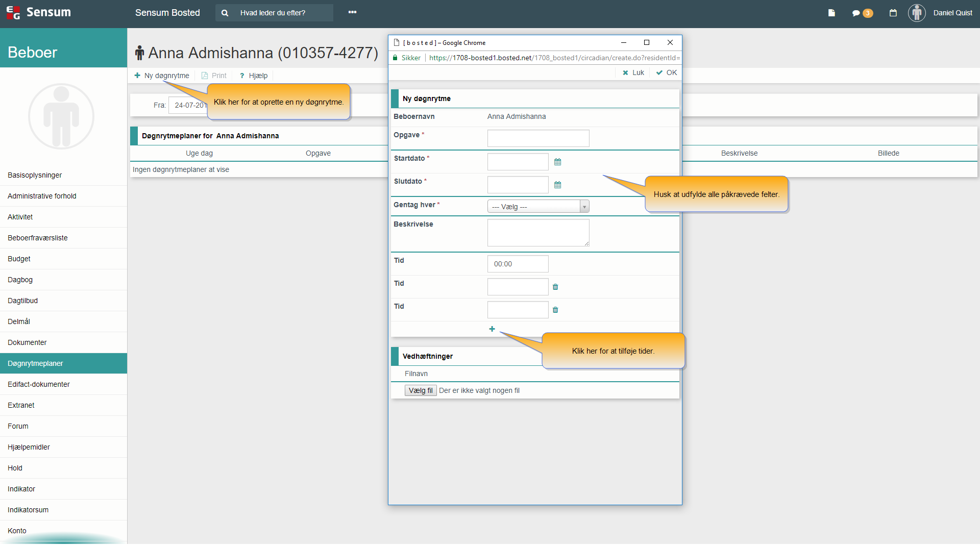Open Indikatorsum in sidebar
This screenshot has height=546, width=980.
(63, 510)
